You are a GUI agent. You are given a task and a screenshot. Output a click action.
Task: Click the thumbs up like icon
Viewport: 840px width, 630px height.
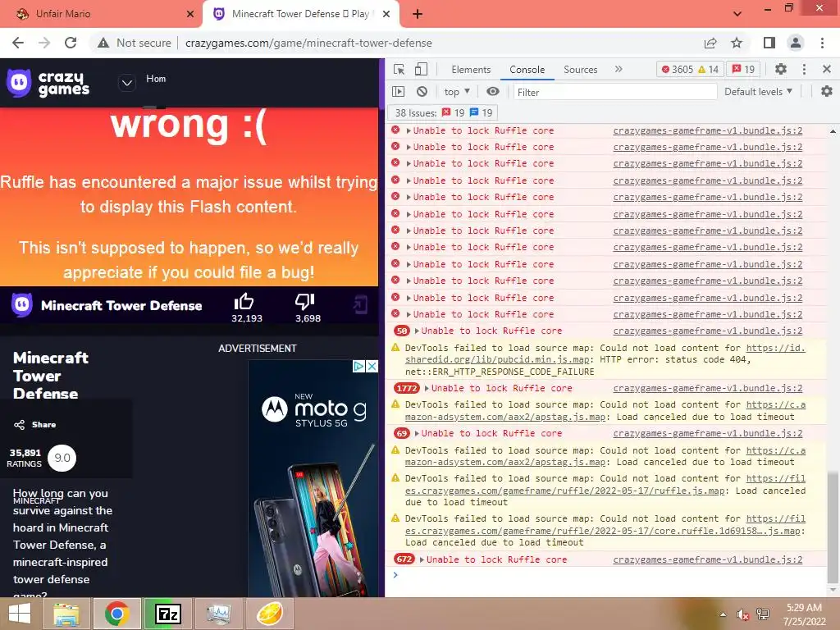(244, 302)
